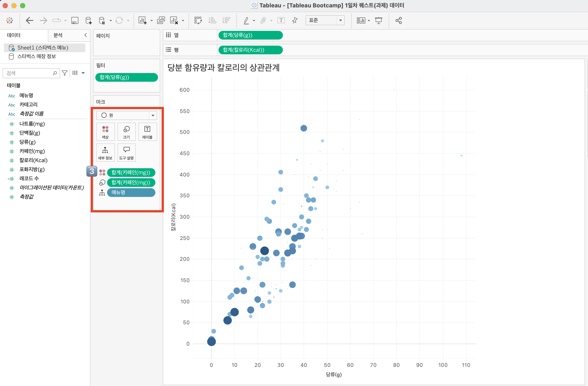
Task: Toggle mark labels with the T icon
Action: pos(281,20)
